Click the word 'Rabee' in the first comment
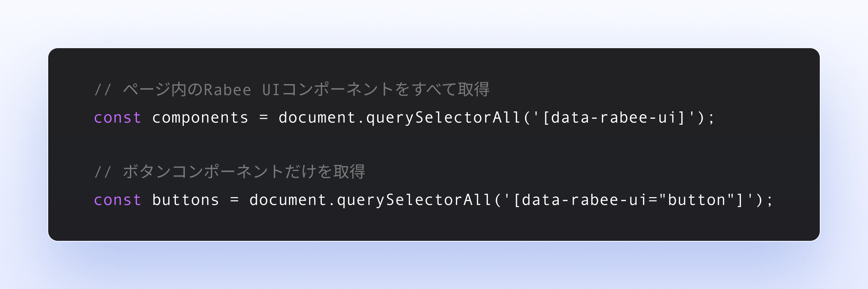This screenshot has height=289, width=868. pos(227,90)
